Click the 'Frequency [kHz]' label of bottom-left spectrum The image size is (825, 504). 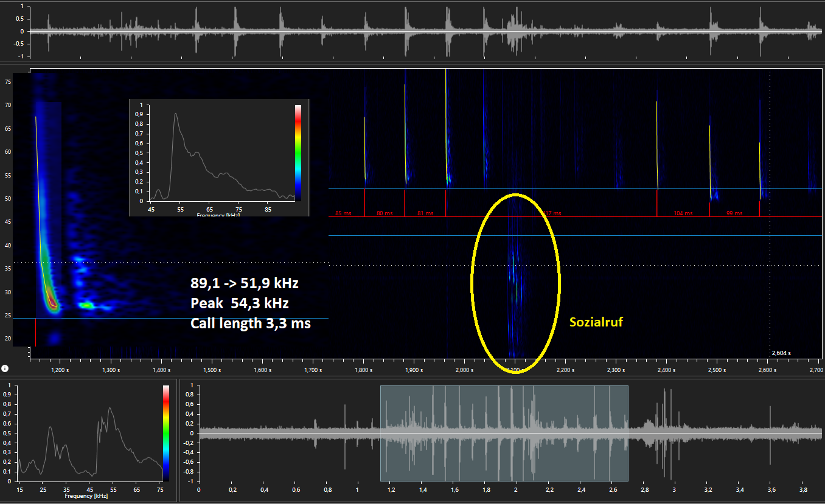(x=86, y=496)
